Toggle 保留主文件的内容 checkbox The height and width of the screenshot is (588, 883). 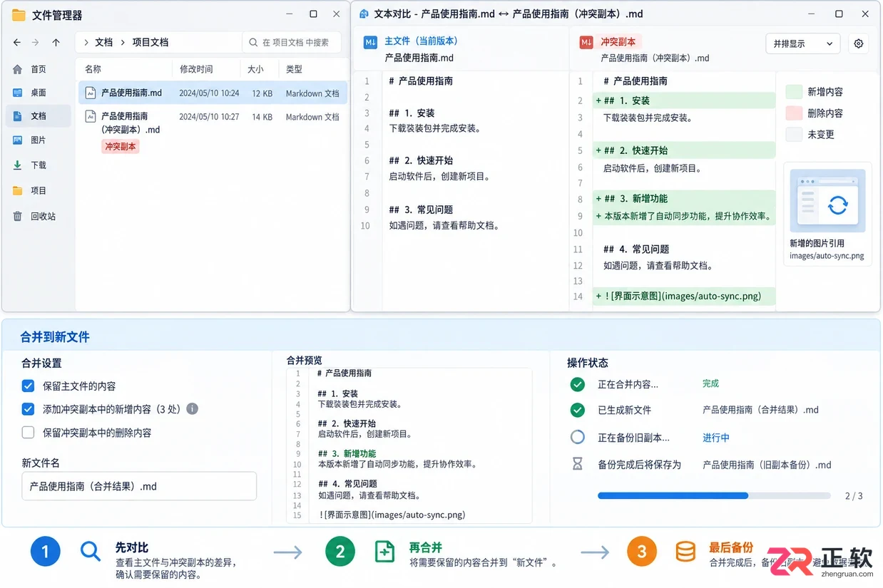[29, 386]
